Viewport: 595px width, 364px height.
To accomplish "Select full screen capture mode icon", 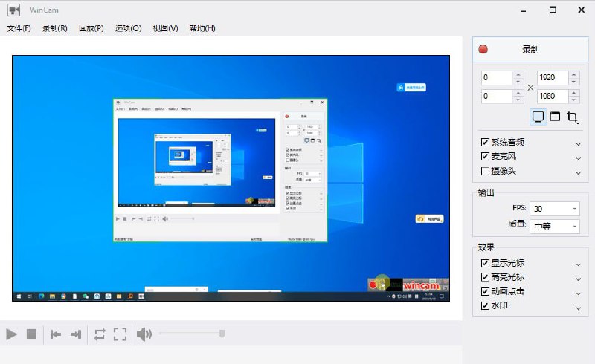I will pyautogui.click(x=538, y=117).
